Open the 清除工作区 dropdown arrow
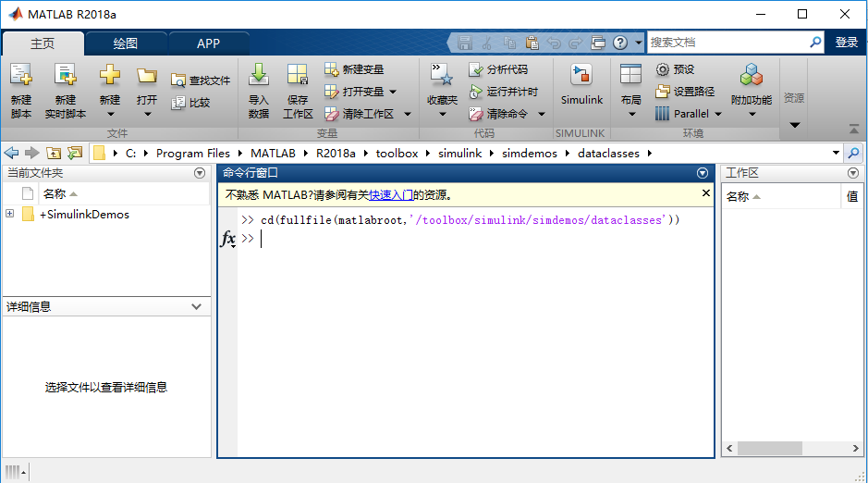868x483 pixels. coord(408,114)
